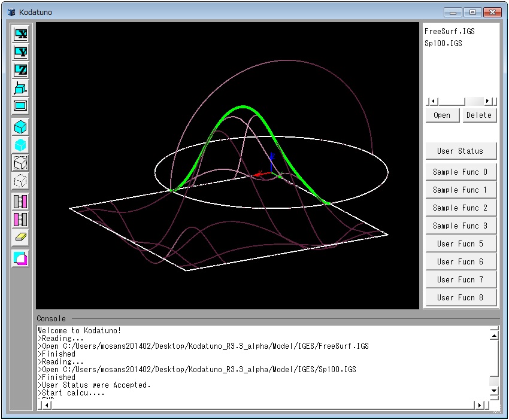
Task: Select FreeSurf.IGS in the file list
Action: [449, 32]
